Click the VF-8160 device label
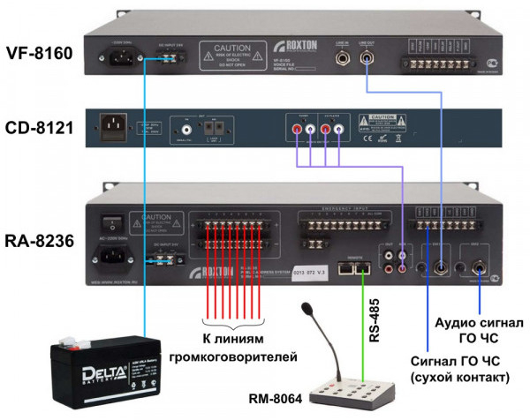The height and width of the screenshot is (420, 530). click(38, 51)
